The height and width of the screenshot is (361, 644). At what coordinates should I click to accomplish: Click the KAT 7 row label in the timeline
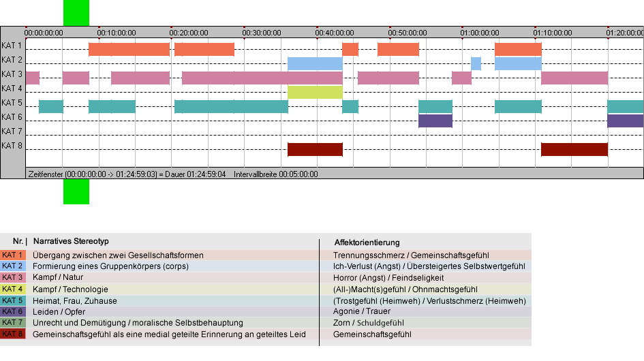[x=12, y=131]
